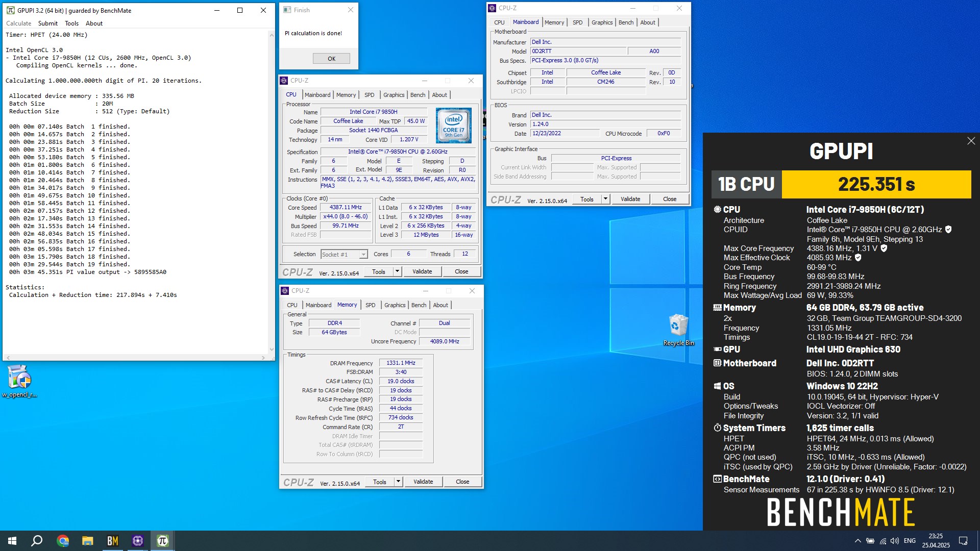Click Model value 0D2RTT in Mainboard

tap(578, 51)
